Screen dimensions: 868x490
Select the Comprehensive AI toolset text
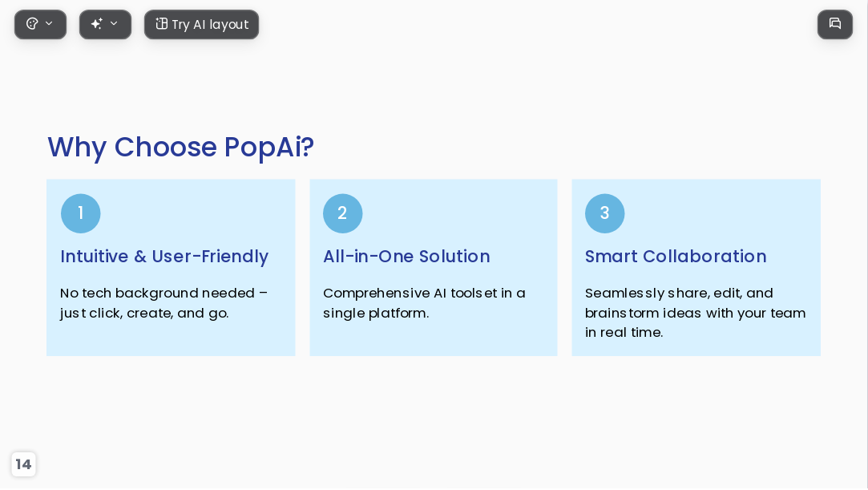tap(424, 303)
